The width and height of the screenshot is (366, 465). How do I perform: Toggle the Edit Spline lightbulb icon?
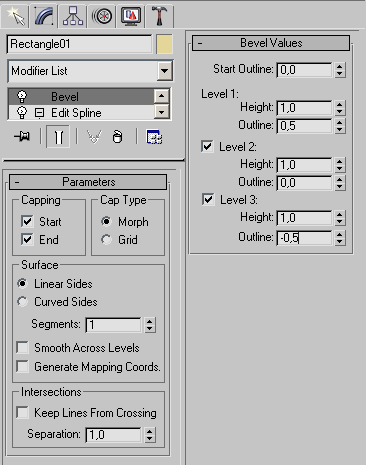pos(22,113)
